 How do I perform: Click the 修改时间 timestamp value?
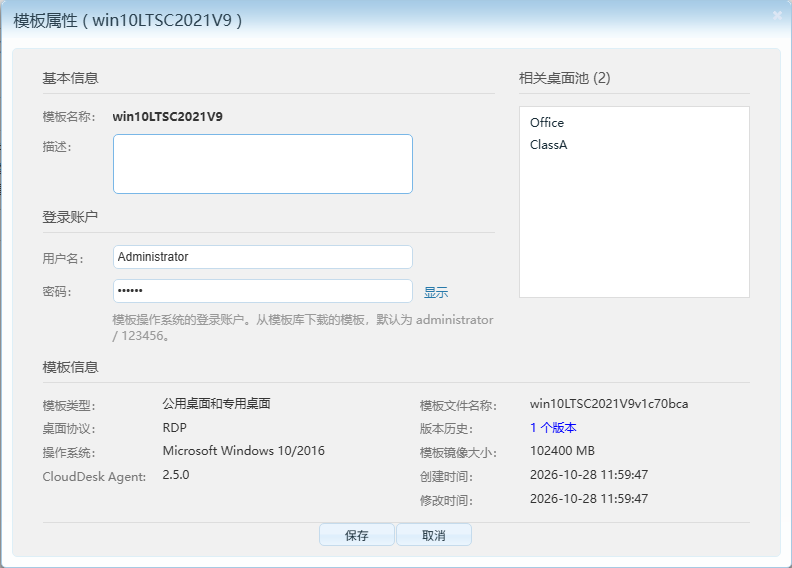589,499
